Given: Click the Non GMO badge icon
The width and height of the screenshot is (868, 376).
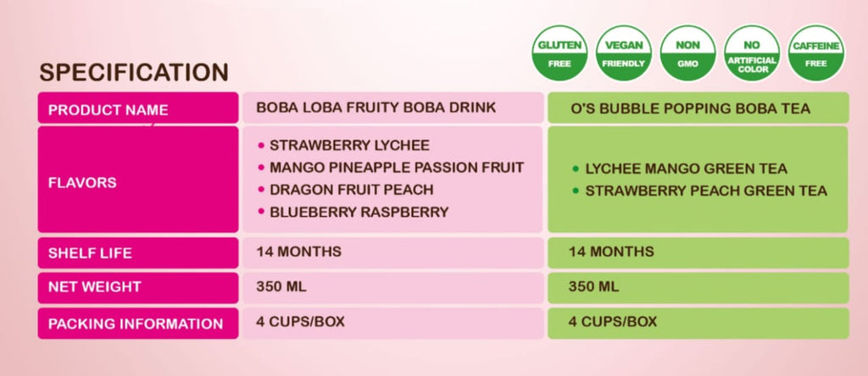Looking at the screenshot, I should [687, 53].
